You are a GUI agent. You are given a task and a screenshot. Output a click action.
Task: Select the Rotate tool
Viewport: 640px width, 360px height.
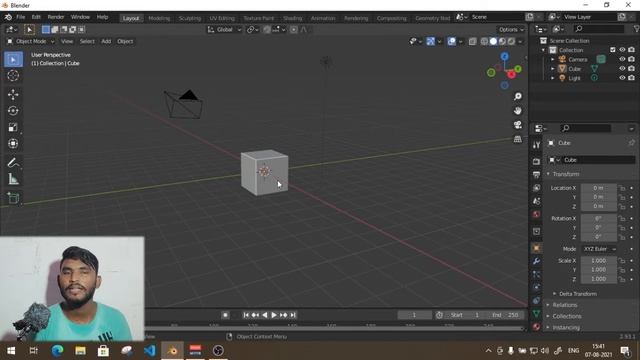tap(13, 111)
